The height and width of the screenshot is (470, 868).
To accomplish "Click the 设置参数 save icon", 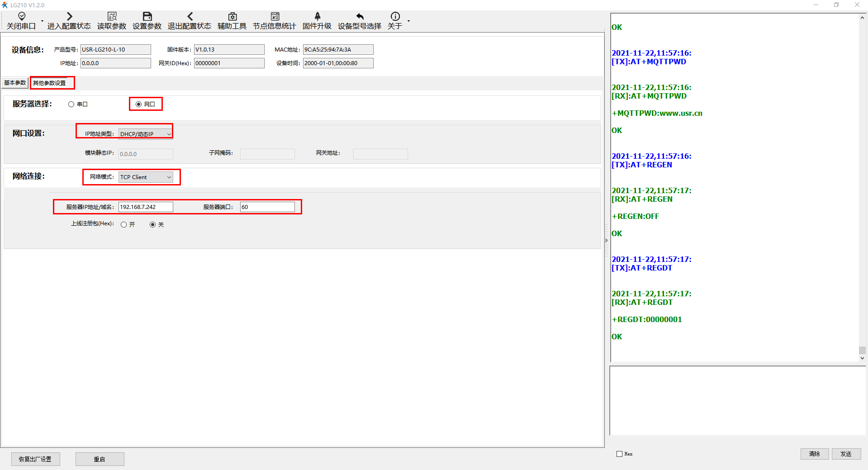I will pos(147,17).
